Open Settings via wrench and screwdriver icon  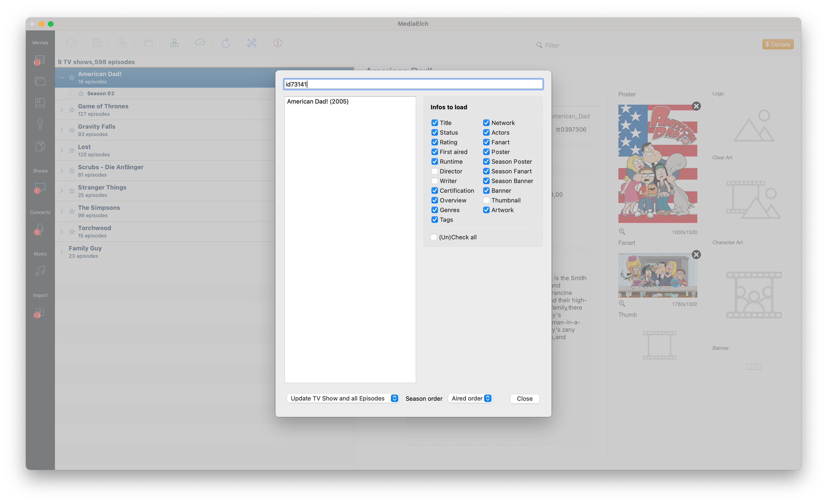[252, 43]
